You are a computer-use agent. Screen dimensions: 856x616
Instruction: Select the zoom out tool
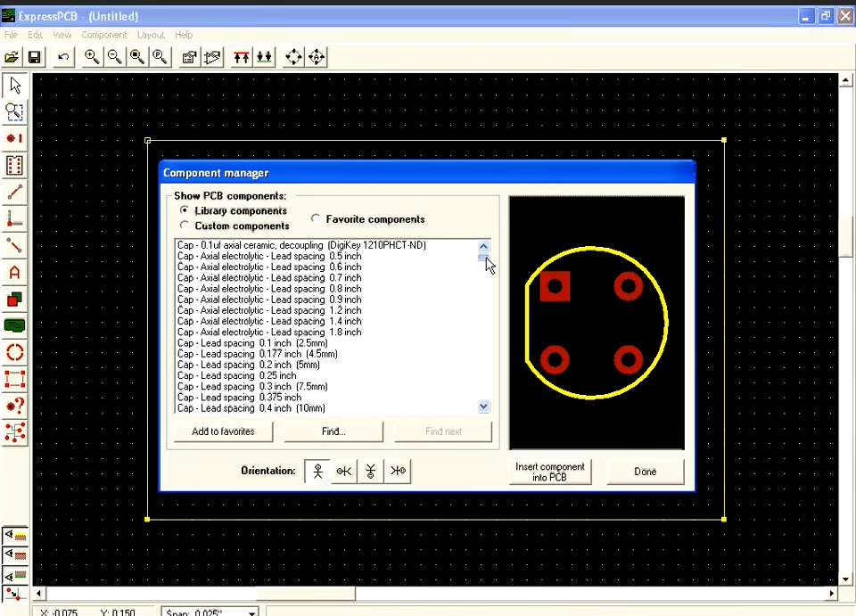pos(114,56)
